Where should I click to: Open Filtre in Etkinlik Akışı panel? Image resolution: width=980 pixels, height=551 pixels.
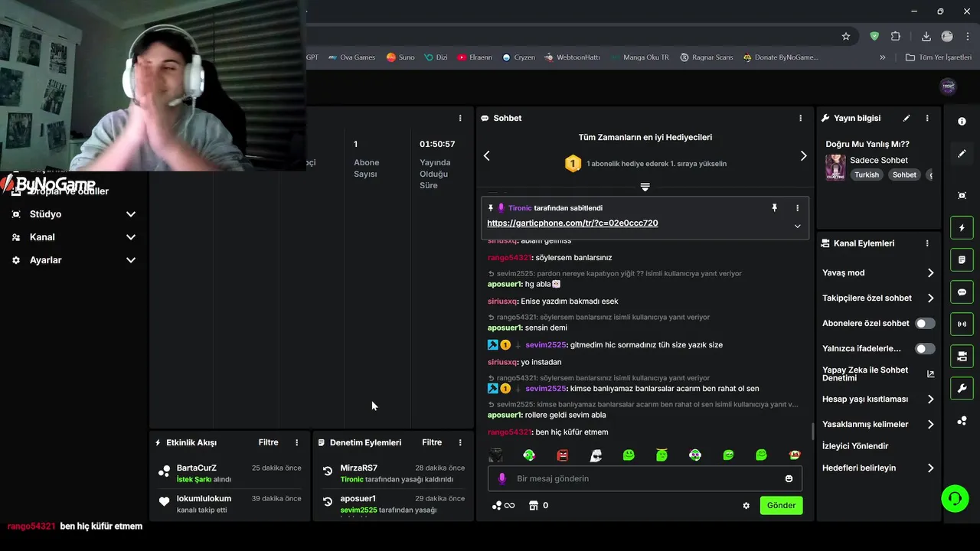pyautogui.click(x=268, y=442)
